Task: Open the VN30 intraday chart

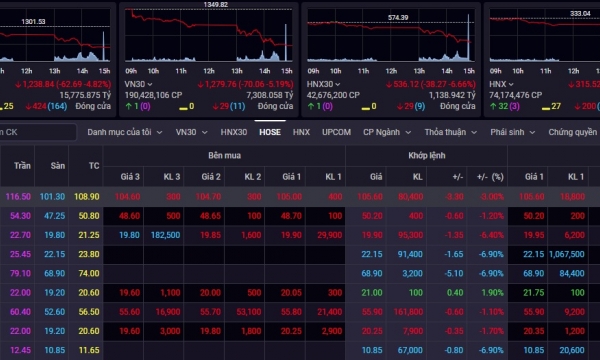Action: point(209,35)
